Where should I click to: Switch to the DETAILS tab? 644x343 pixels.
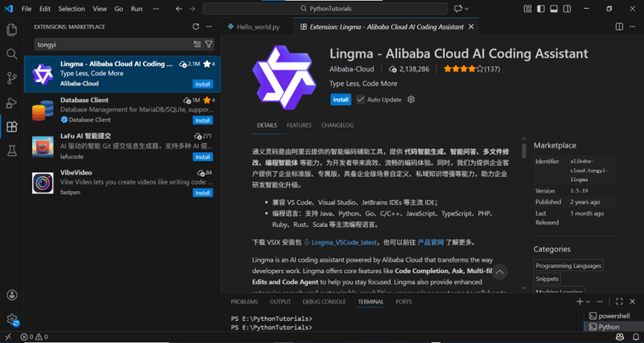[x=267, y=125]
